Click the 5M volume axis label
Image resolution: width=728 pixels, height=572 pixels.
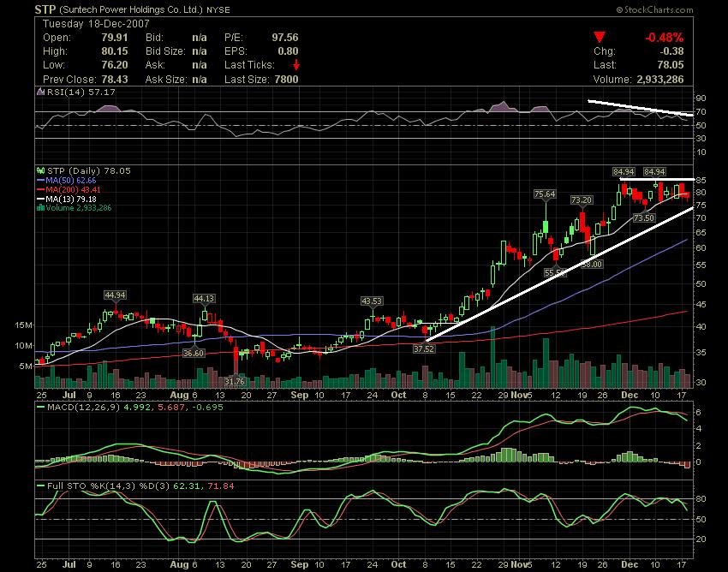pyautogui.click(x=26, y=366)
